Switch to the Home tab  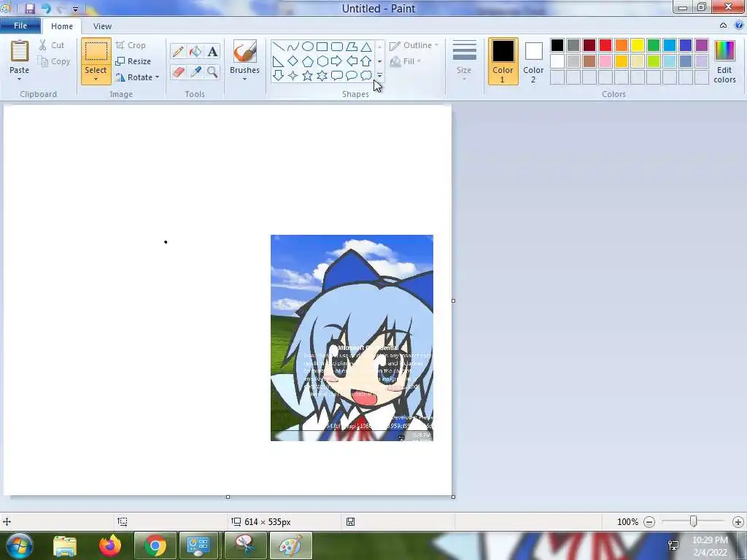62,26
